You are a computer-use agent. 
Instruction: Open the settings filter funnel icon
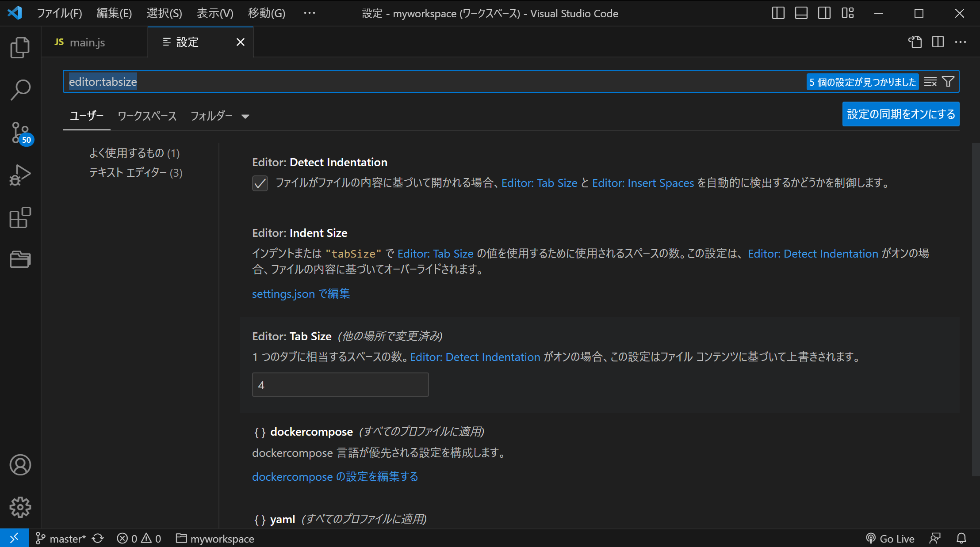(x=948, y=82)
